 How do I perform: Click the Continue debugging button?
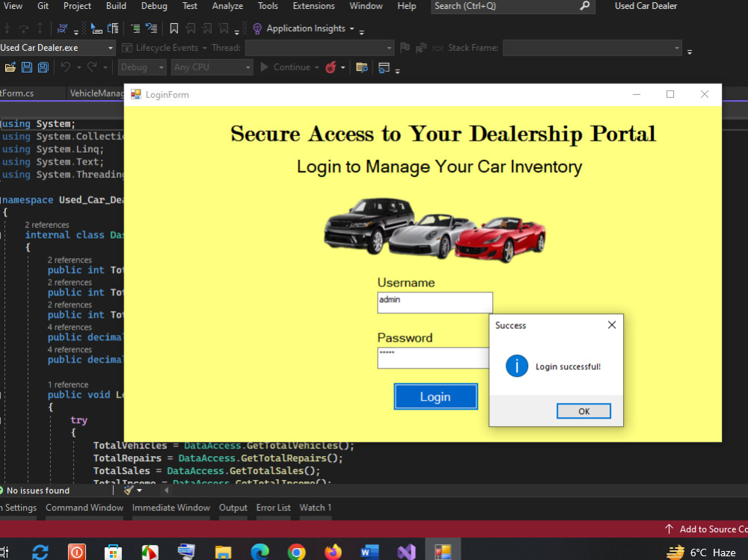285,67
